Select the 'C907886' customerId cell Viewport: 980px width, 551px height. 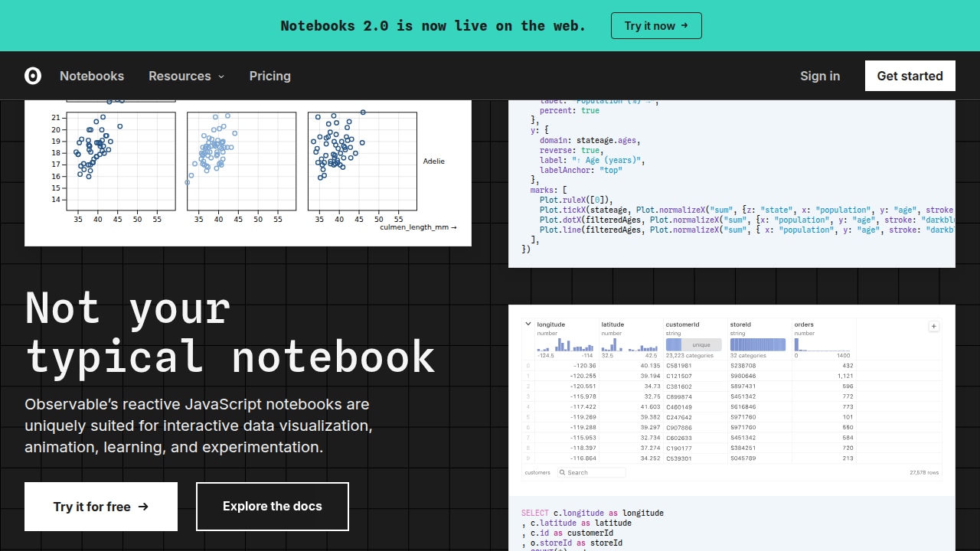678,427
